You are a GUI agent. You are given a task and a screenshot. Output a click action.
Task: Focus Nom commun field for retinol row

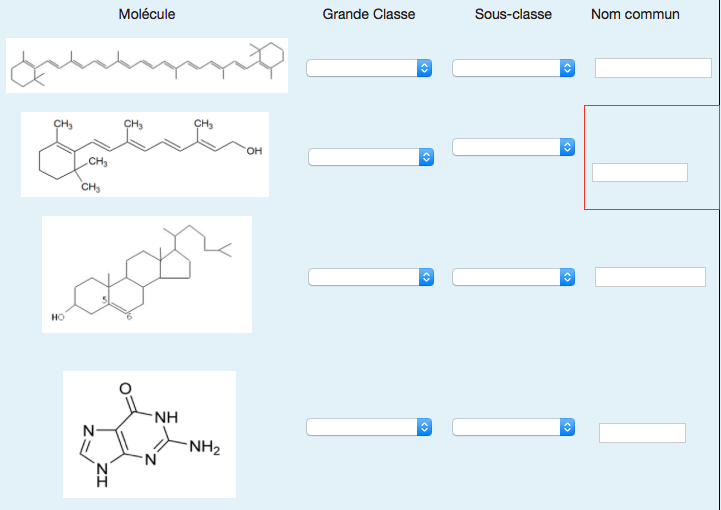(x=639, y=173)
